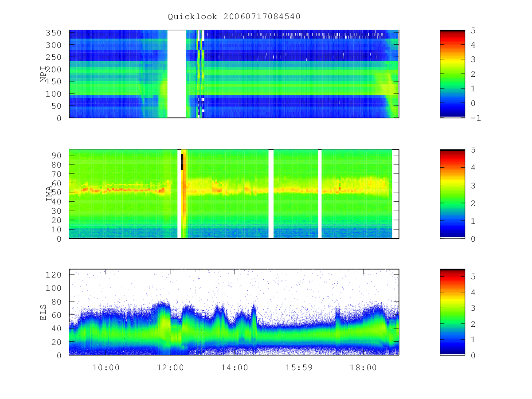Image resolution: width=532 pixels, height=399 pixels.
Task: Click the 12:00 time tick label
Action: 170,368
